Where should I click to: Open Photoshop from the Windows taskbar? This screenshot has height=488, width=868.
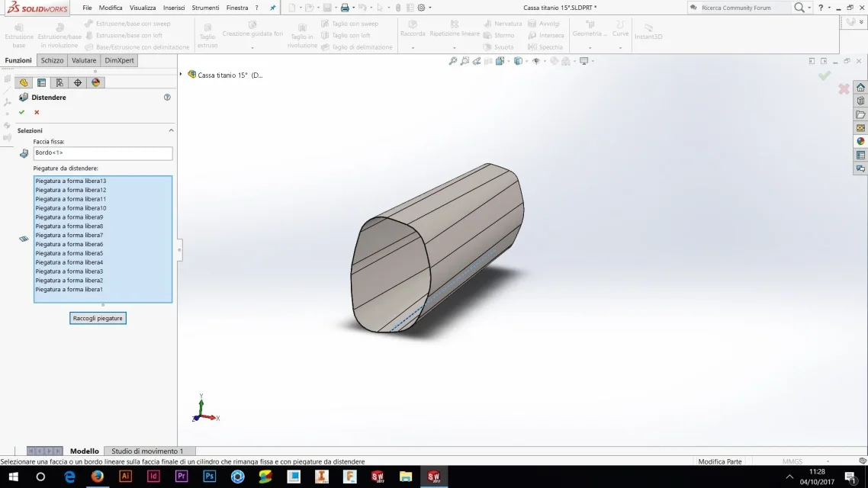[209, 477]
